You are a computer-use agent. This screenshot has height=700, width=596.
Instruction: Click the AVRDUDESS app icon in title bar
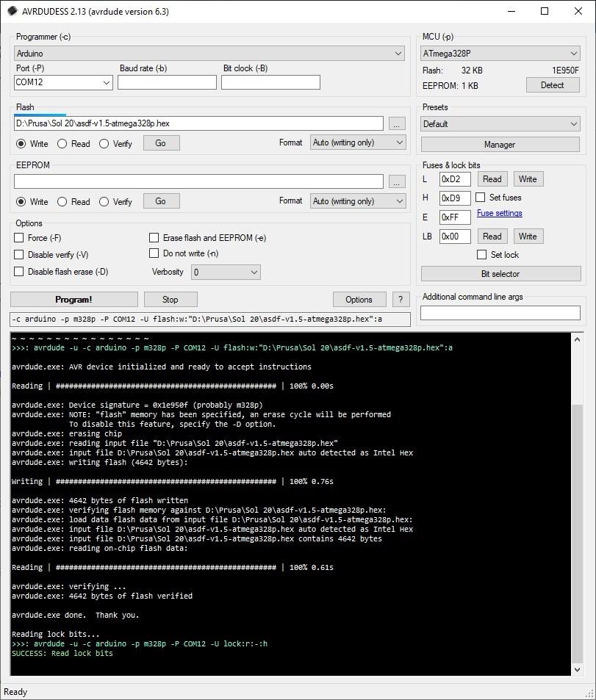tap(12, 11)
